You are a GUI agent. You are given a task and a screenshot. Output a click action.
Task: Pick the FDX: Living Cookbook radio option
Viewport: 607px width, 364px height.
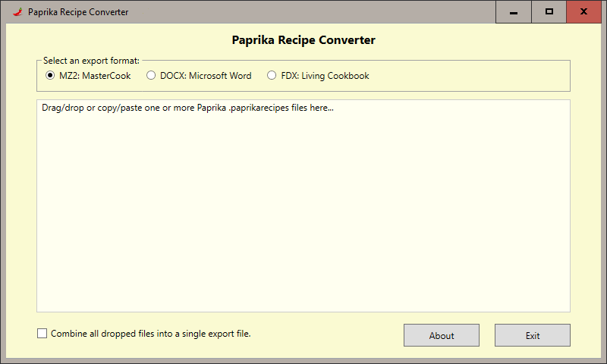click(x=272, y=76)
